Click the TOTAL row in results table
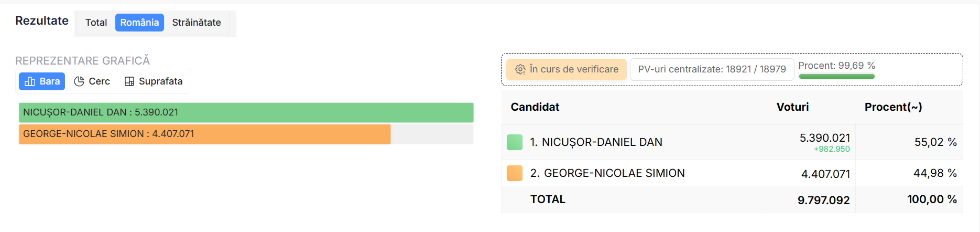 pos(548,199)
